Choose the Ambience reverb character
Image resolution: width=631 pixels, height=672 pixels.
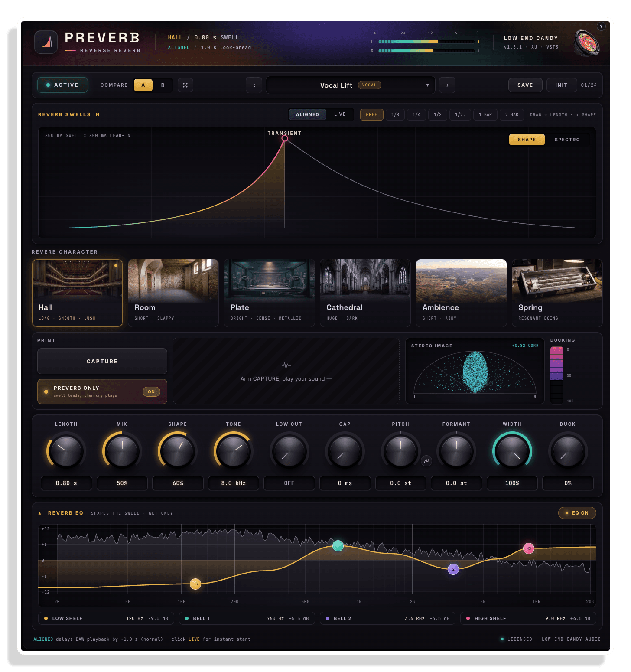[x=461, y=293]
